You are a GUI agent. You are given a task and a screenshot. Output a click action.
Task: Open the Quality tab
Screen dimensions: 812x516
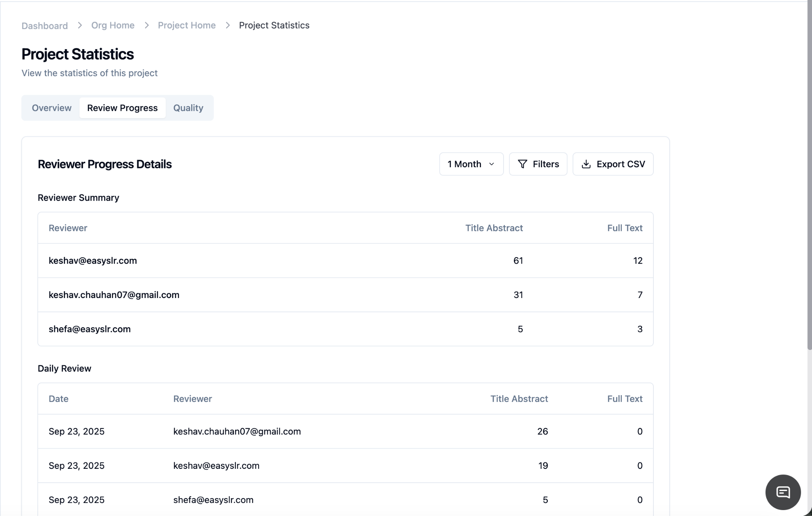point(188,108)
